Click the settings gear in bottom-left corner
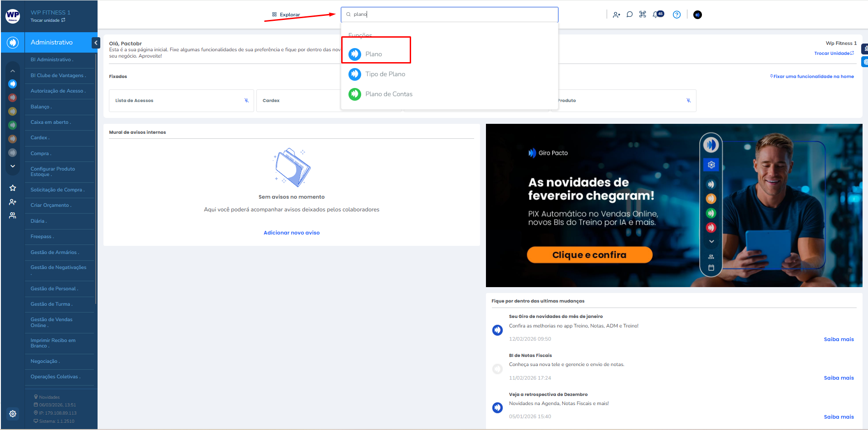This screenshot has width=868, height=430. tap(13, 414)
